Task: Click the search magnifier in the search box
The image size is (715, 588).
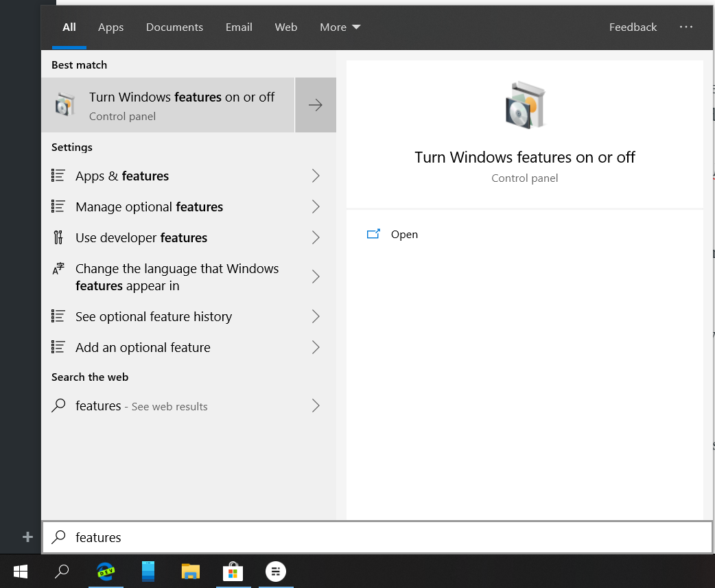Action: [x=58, y=537]
